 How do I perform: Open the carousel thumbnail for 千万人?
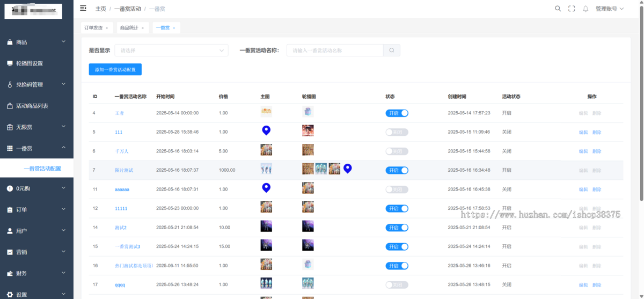click(x=308, y=150)
